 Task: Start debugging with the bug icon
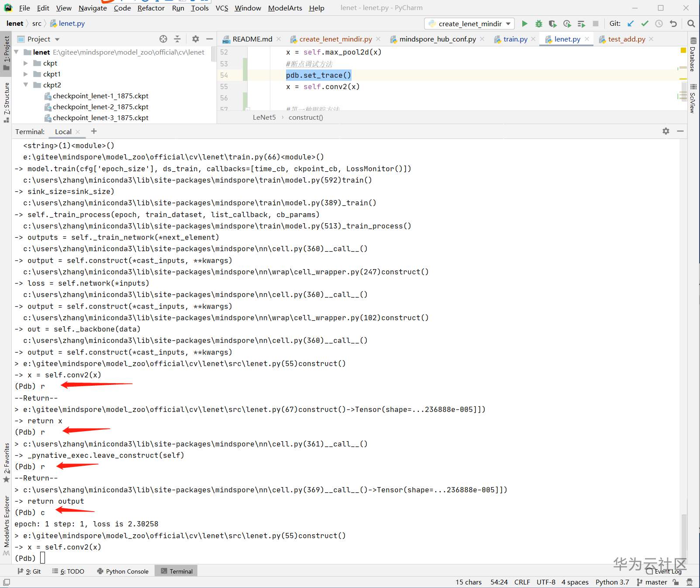(539, 24)
